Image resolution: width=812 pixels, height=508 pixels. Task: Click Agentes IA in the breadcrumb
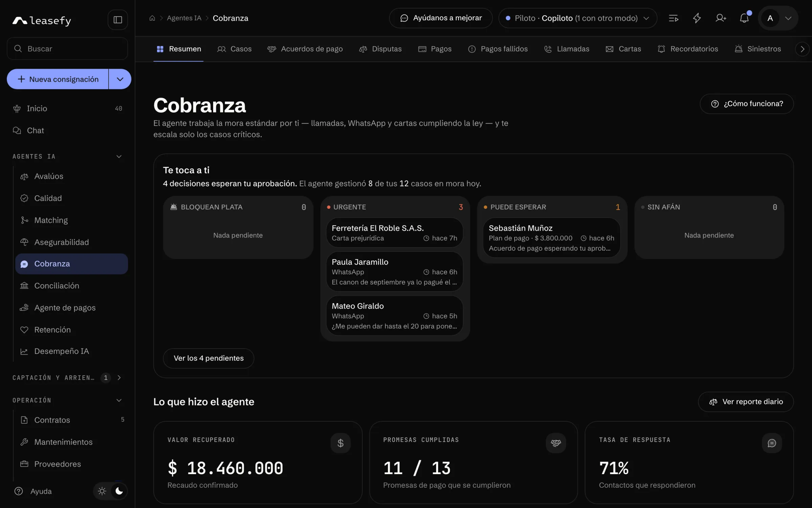tap(184, 18)
